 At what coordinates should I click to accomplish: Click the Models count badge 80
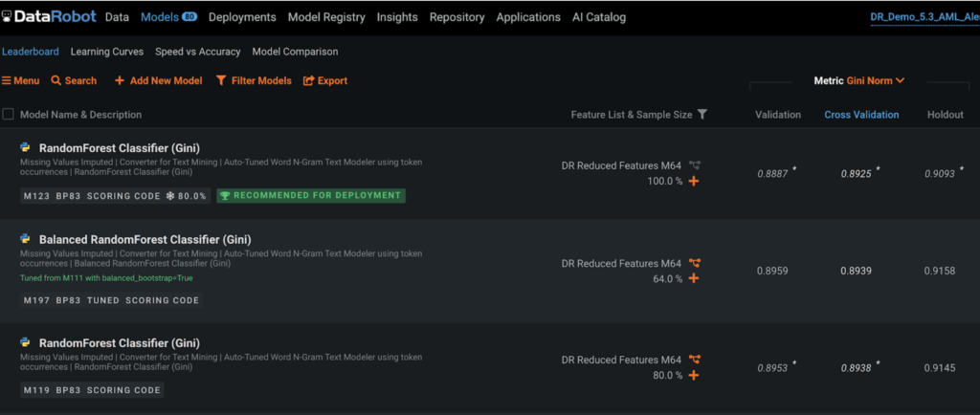[x=189, y=17]
